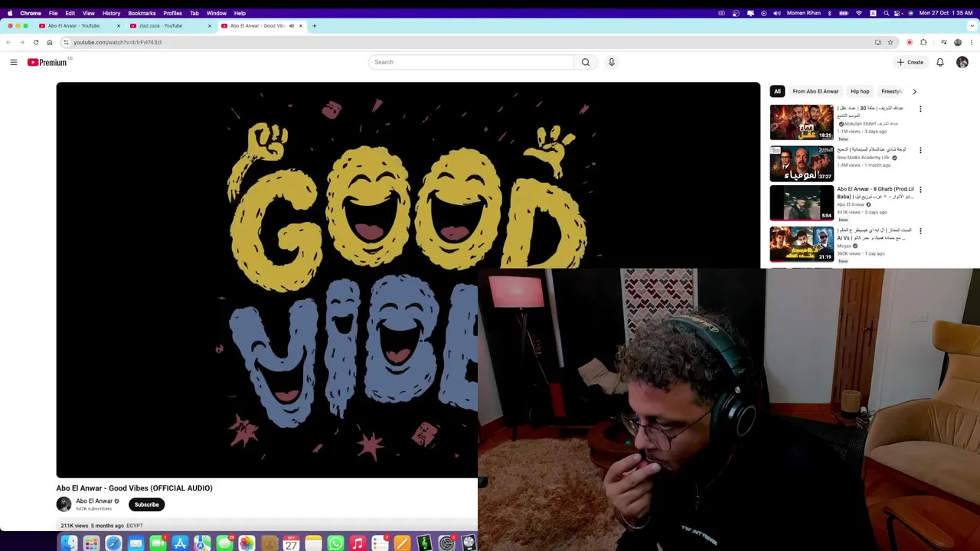Select From Abo El Anwar chip

(815, 91)
